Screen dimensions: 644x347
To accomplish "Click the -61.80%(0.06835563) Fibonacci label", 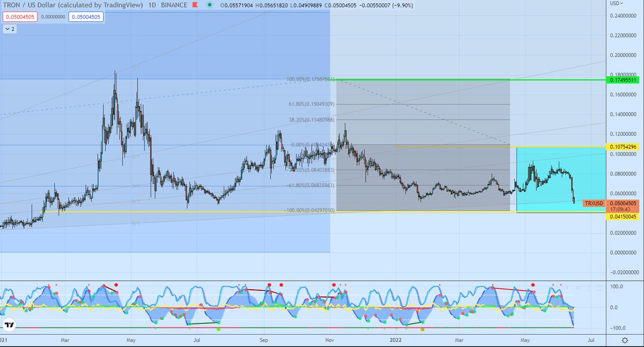I will click(311, 185).
